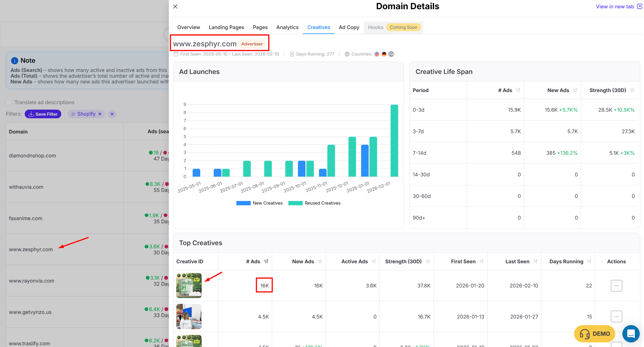Switch to the Ad Copy tab

point(349,27)
